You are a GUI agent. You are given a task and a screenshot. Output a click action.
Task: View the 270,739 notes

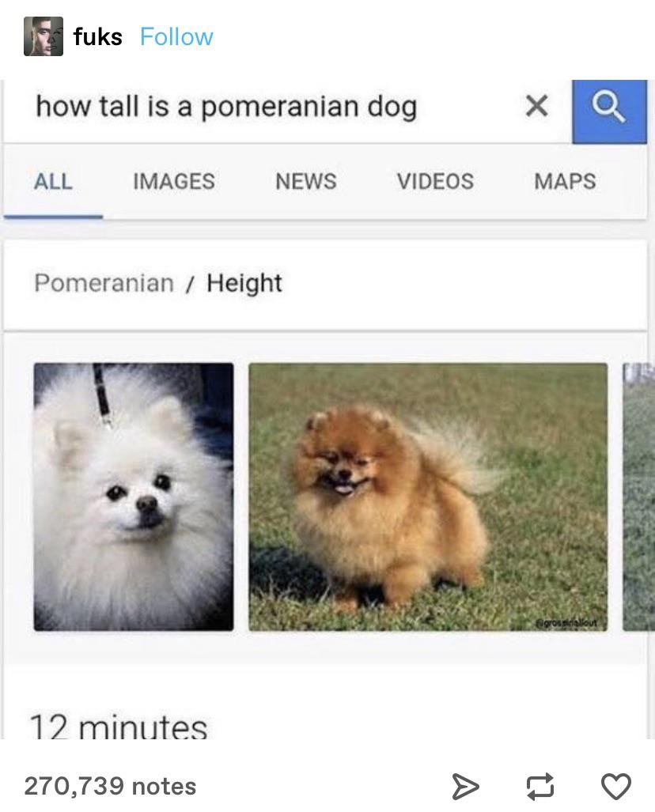pyautogui.click(x=110, y=786)
